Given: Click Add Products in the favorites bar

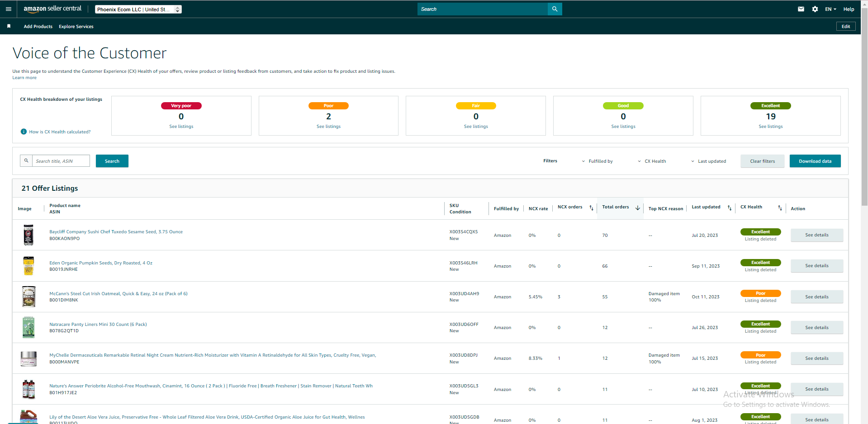Looking at the screenshot, I should tap(38, 26).
